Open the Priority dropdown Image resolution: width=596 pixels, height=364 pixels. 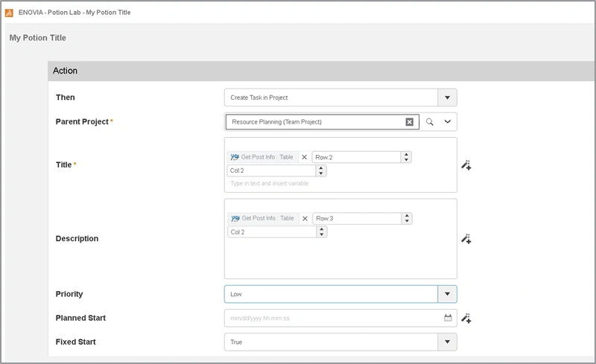(x=447, y=294)
